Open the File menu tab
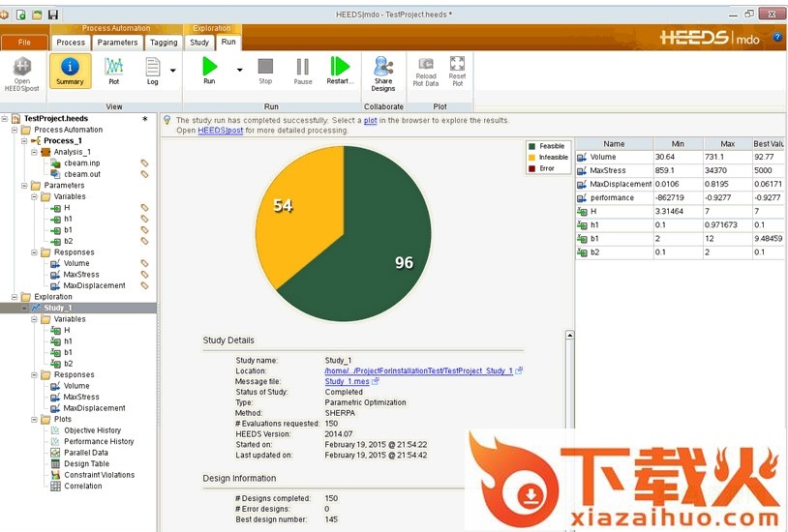This screenshot has height=532, width=788. point(24,43)
